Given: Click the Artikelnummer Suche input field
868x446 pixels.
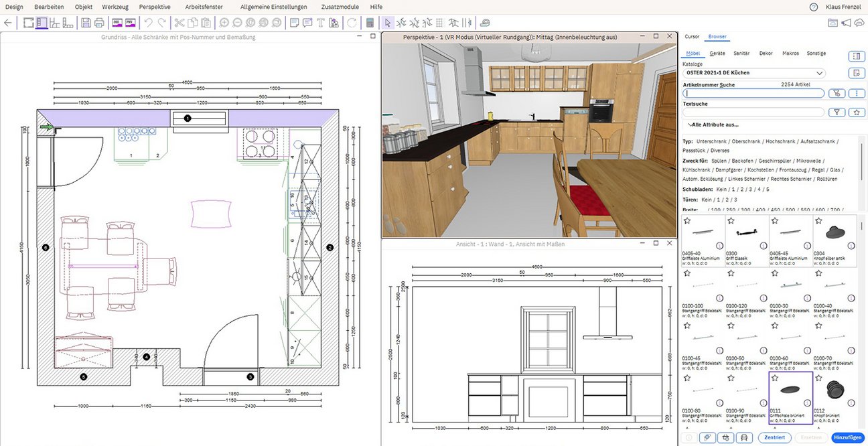Looking at the screenshot, I should [753, 94].
